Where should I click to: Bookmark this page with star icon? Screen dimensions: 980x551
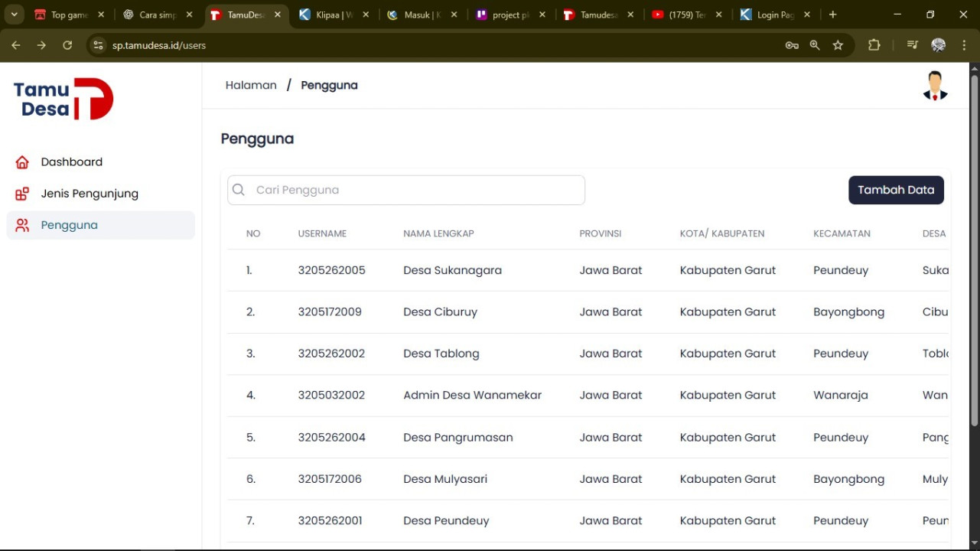coord(838,45)
